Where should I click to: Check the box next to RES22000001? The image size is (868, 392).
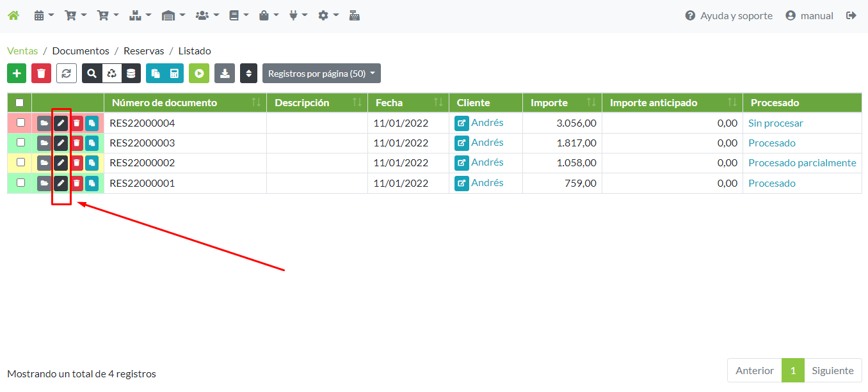coord(20,183)
